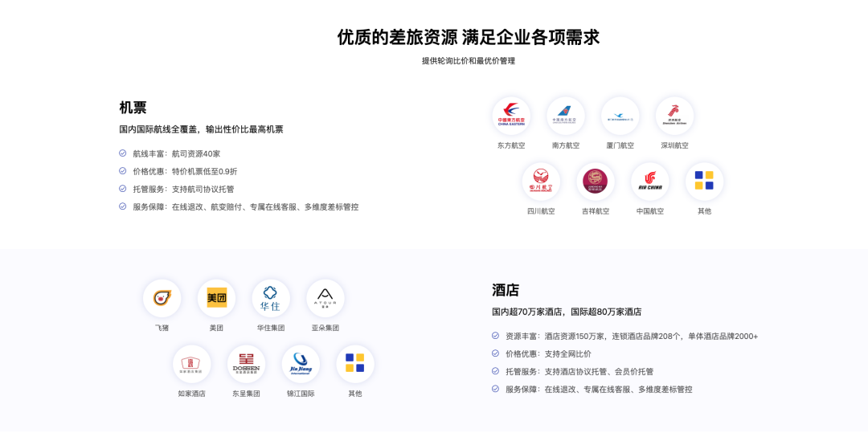
Task: Click the Home Inn (如家酒店) logo
Action: point(191,364)
